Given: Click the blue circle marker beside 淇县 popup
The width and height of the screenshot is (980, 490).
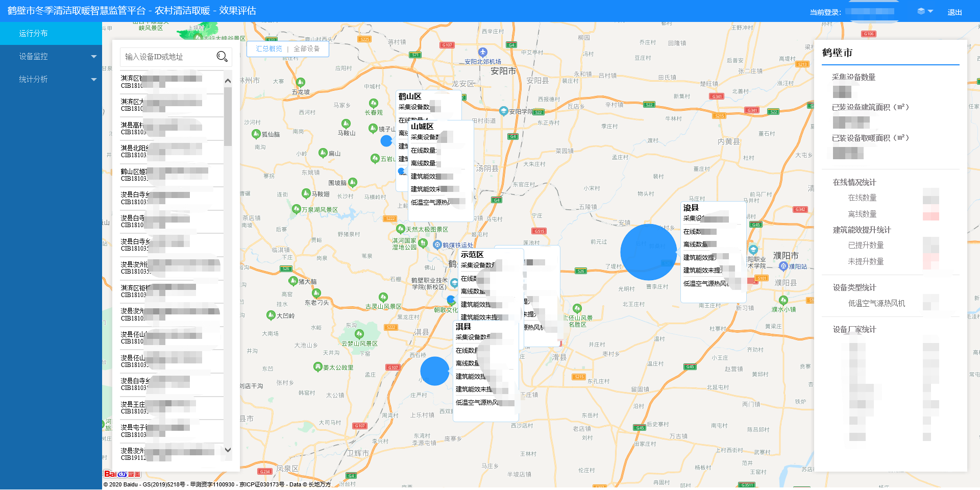Looking at the screenshot, I should (x=434, y=371).
